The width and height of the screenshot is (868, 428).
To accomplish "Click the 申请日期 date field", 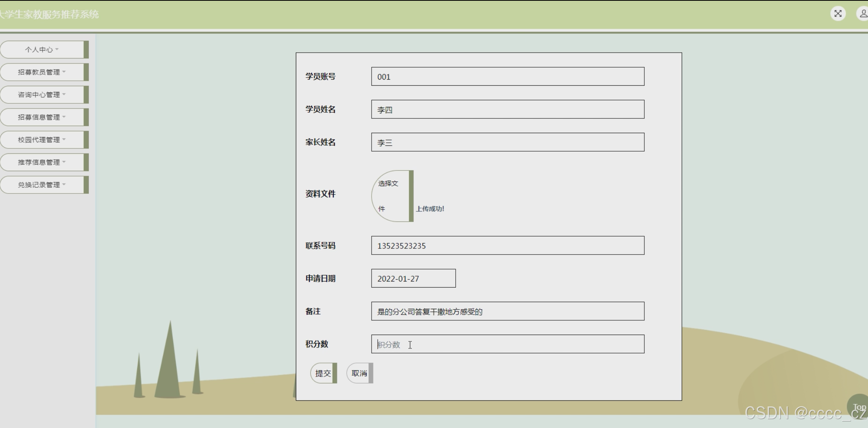I will 413,278.
